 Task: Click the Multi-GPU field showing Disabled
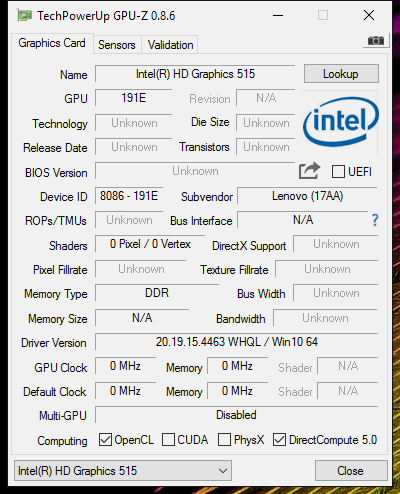237,415
